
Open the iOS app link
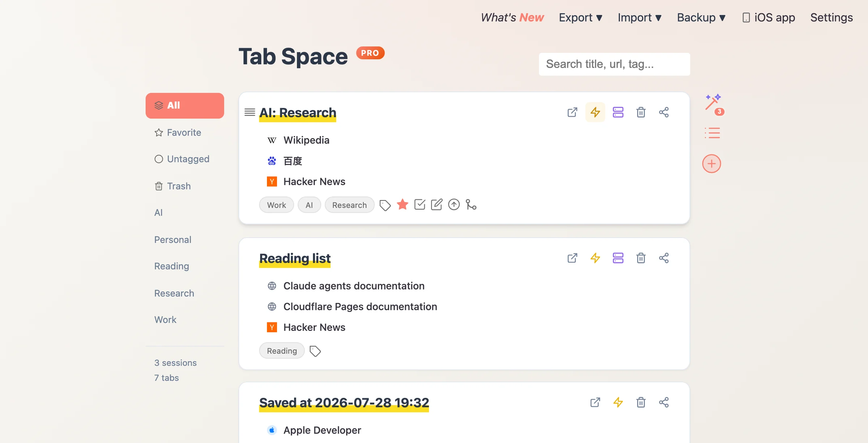[x=769, y=17]
